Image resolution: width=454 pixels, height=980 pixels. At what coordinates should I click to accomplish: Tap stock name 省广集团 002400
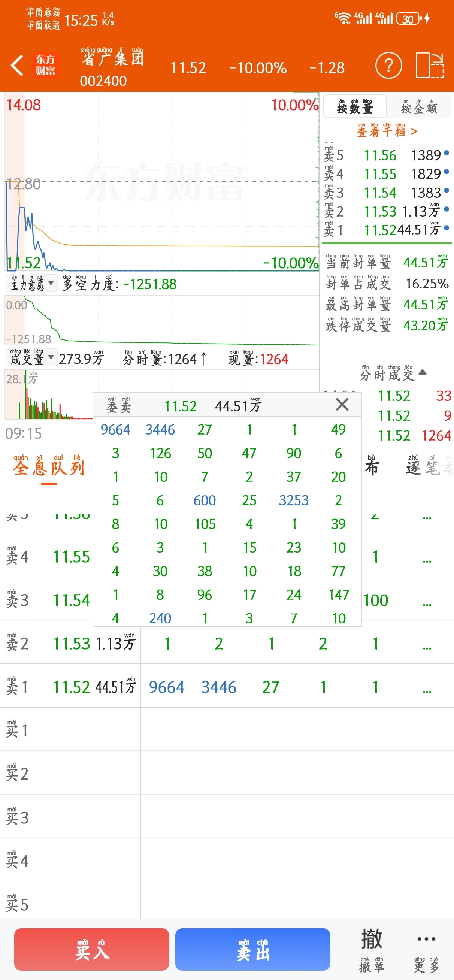pyautogui.click(x=112, y=67)
